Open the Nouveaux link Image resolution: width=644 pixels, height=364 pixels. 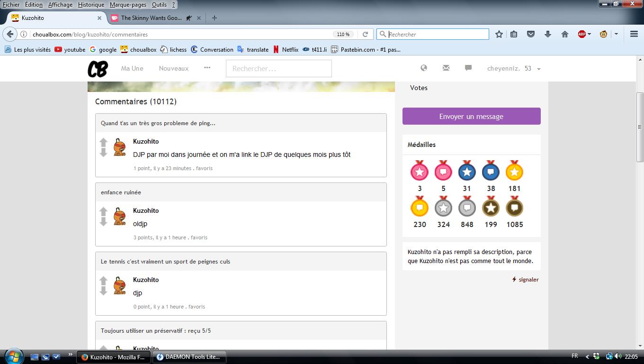coord(174,68)
